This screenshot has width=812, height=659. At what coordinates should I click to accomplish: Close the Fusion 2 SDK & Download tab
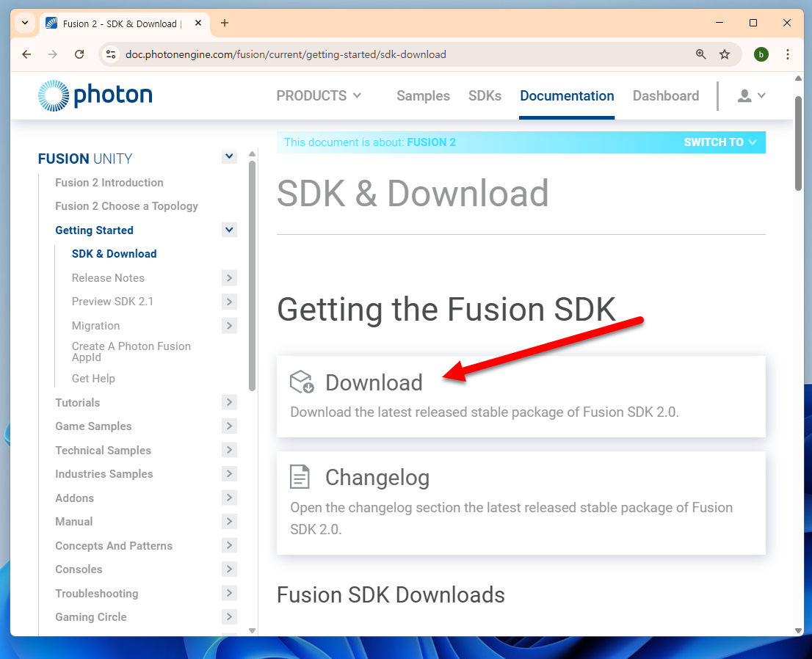(197, 23)
